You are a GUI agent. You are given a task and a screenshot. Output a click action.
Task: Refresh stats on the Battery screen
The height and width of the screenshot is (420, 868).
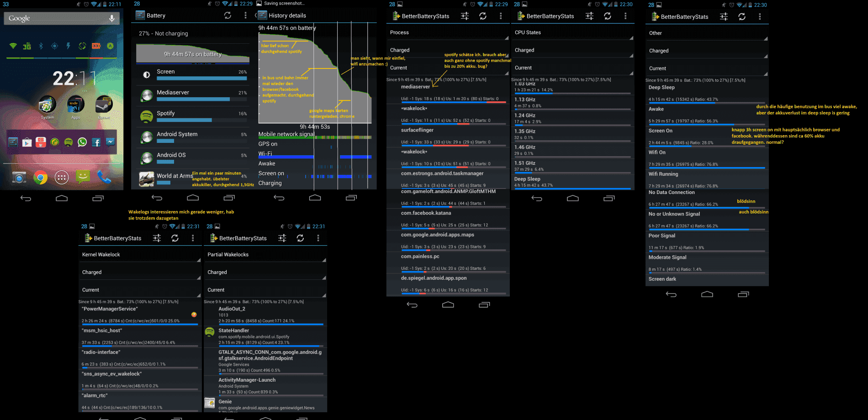(228, 16)
